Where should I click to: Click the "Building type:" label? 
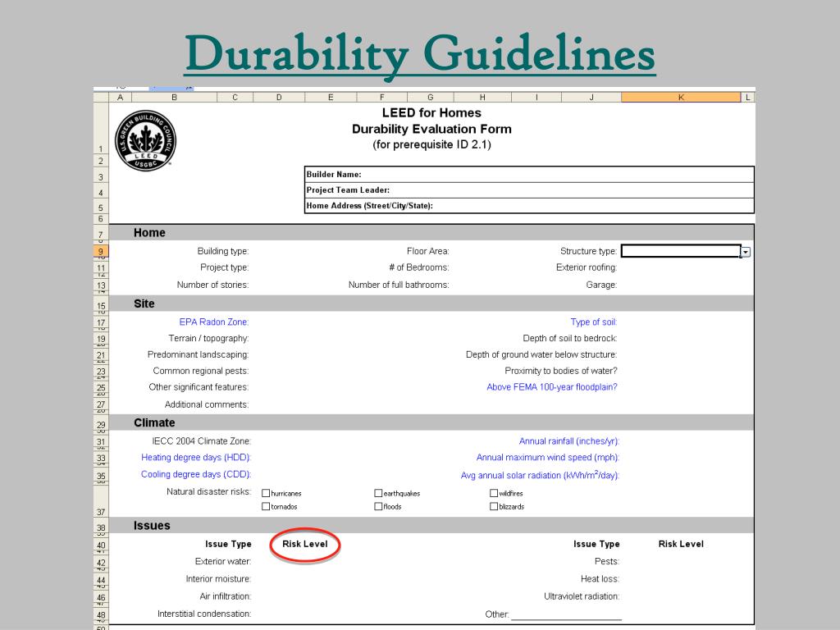(x=223, y=251)
